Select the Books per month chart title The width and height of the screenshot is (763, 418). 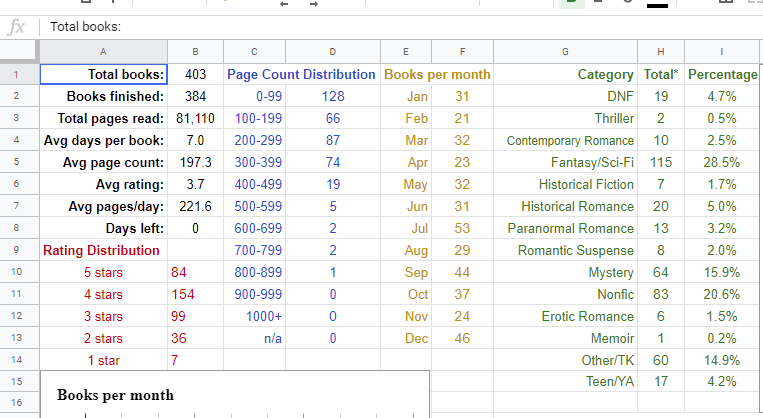pos(115,395)
